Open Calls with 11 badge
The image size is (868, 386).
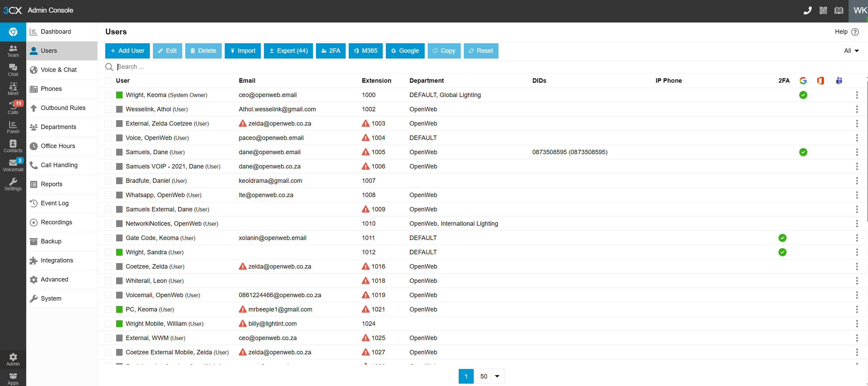click(x=13, y=108)
